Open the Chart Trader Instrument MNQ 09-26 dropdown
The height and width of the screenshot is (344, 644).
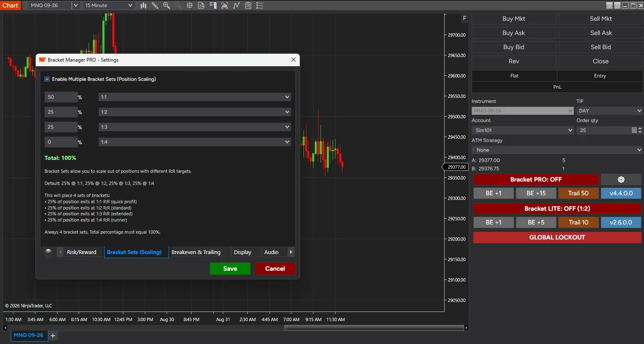523,111
